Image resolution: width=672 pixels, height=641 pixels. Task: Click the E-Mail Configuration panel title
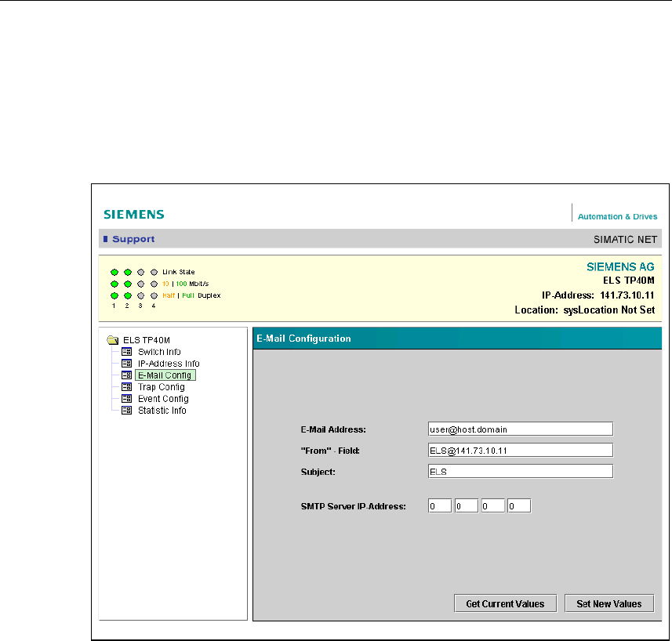(x=304, y=339)
